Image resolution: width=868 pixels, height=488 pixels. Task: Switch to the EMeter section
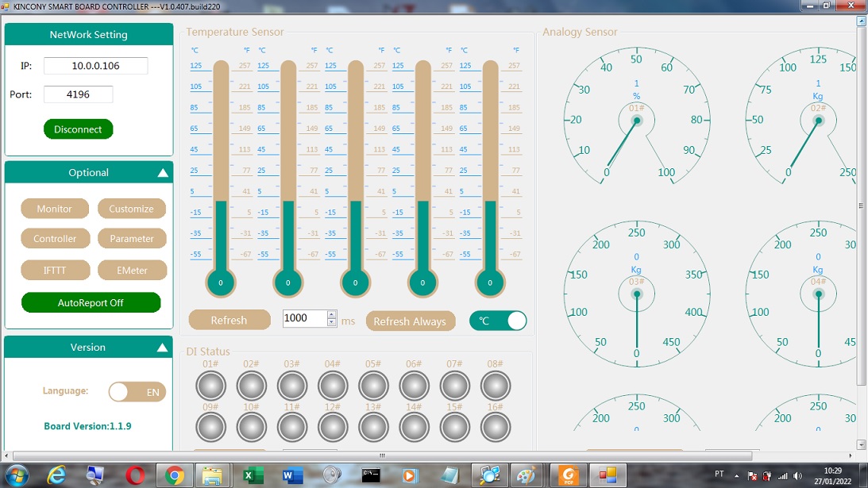(x=132, y=271)
